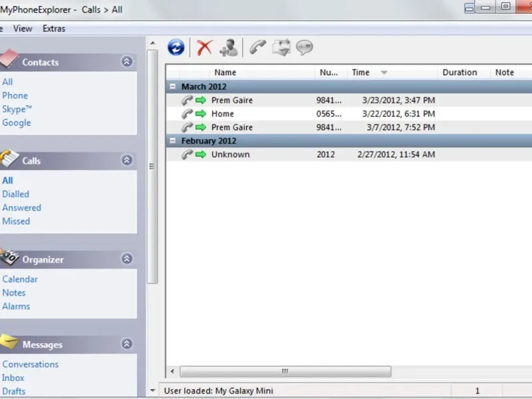Click the Contacts panel header icon
Image resolution: width=532 pixels, height=399 pixels.
point(9,59)
